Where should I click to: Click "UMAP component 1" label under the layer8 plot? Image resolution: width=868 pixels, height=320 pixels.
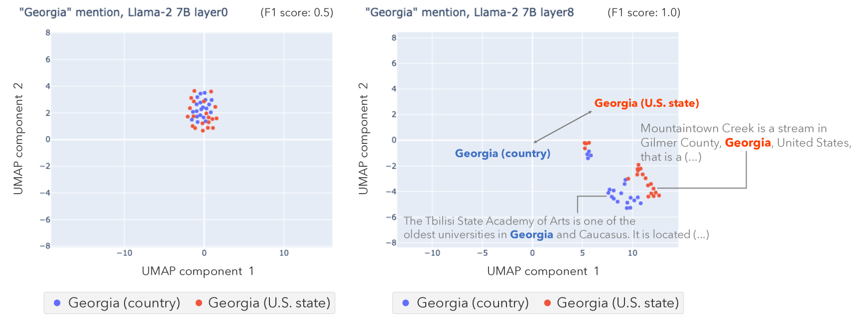point(543,271)
